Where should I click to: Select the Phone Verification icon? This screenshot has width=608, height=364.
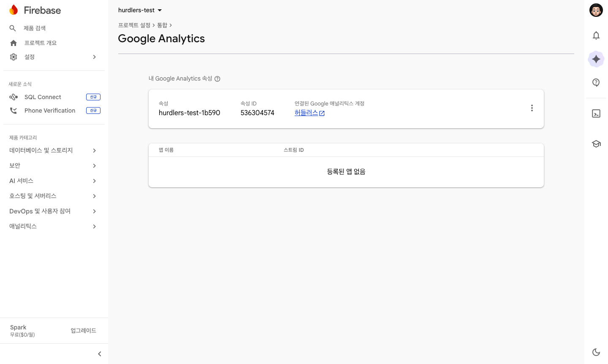[x=14, y=111]
